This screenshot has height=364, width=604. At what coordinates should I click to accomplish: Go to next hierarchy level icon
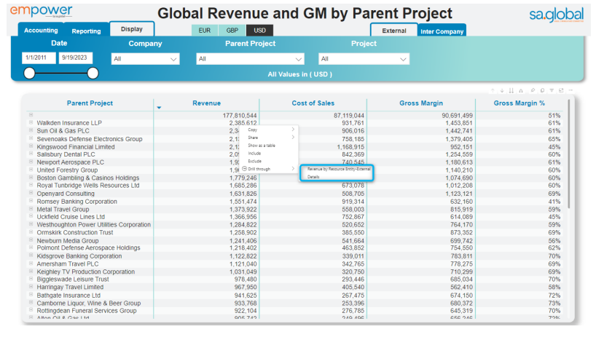pyautogui.click(x=511, y=90)
